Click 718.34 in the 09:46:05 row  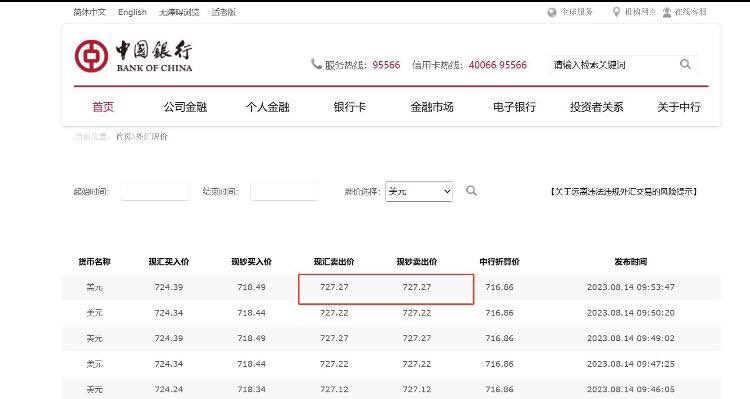(x=251, y=389)
